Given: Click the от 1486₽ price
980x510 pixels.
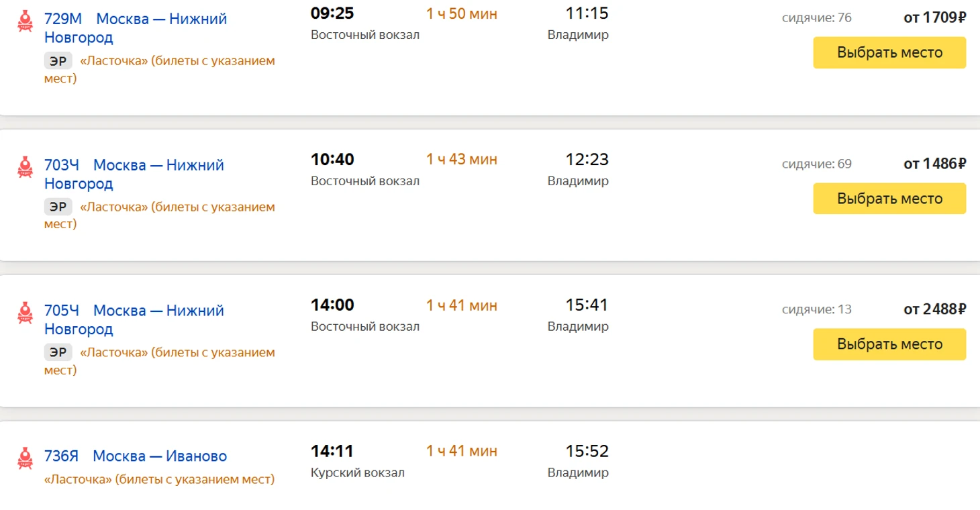Looking at the screenshot, I should click(x=934, y=163).
